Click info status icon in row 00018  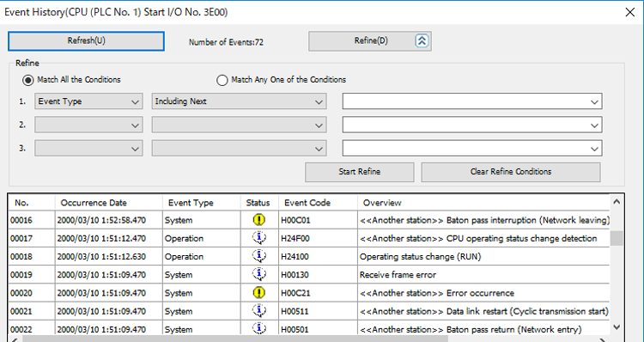258,256
